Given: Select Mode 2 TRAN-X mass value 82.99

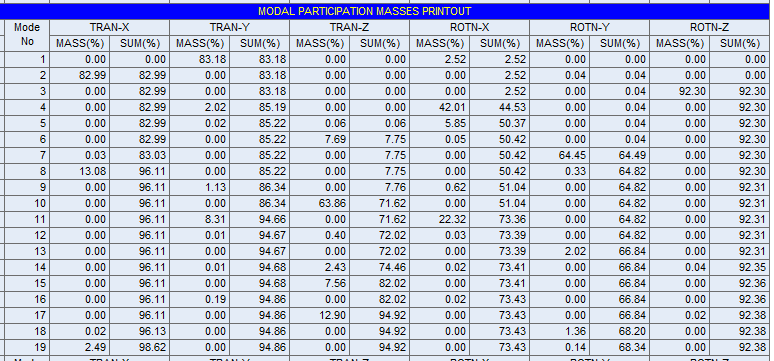Looking at the screenshot, I should coord(79,76).
